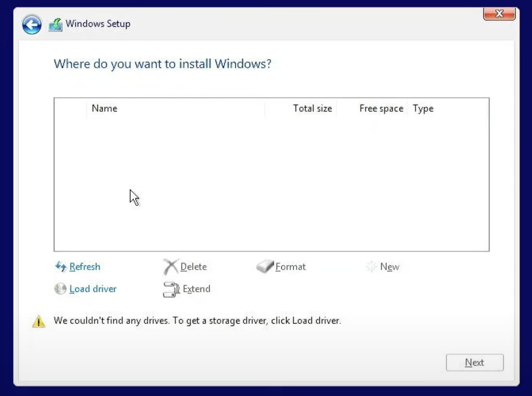Click the Refresh arrows icon
This screenshot has height=396, width=532.
pos(61,266)
